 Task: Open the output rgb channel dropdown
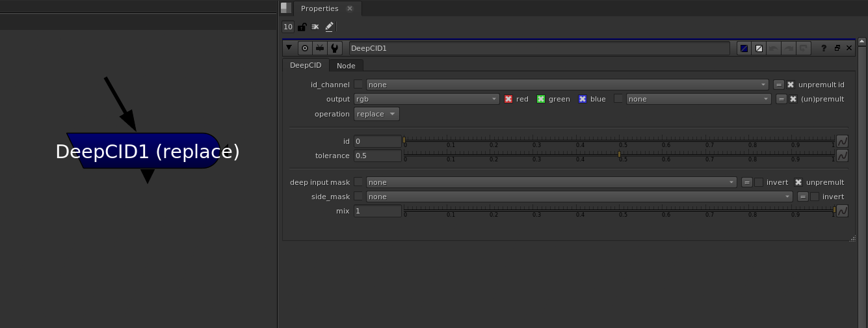coord(427,99)
